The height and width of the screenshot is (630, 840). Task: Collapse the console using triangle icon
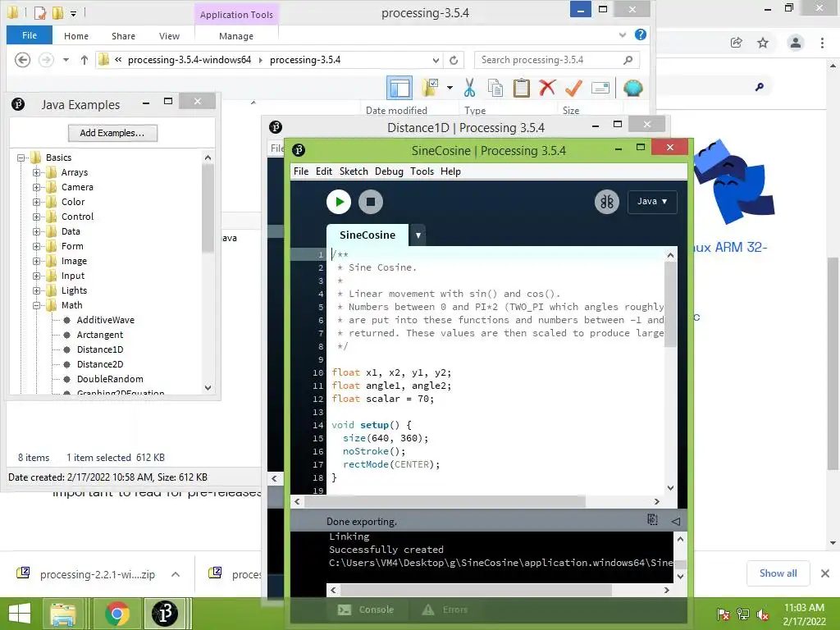tap(676, 521)
